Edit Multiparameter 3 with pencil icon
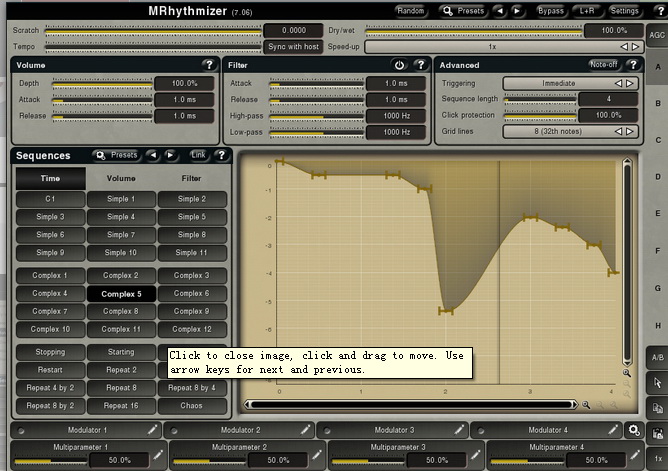 475,455
